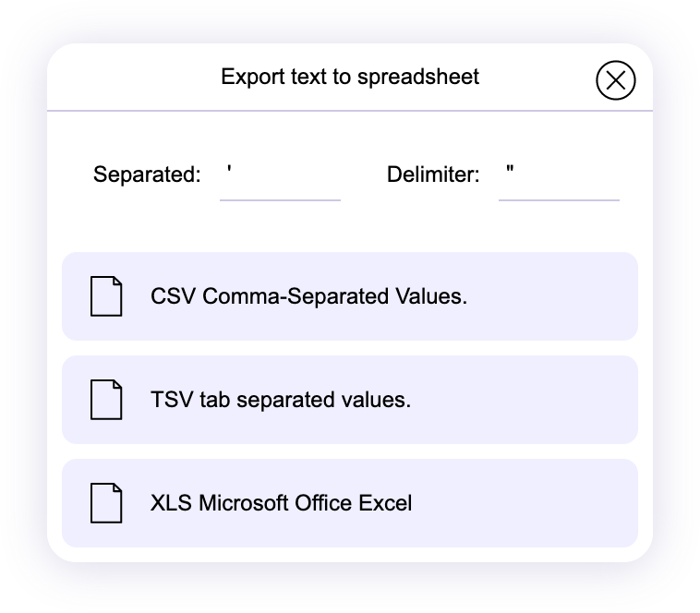Close the Export text to spreadsheet dialog
700x613 pixels.
[616, 80]
